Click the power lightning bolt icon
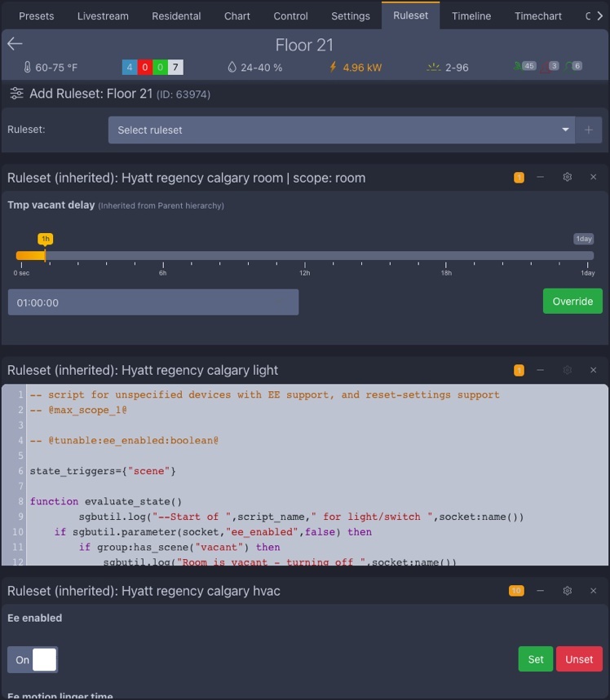 (x=333, y=67)
